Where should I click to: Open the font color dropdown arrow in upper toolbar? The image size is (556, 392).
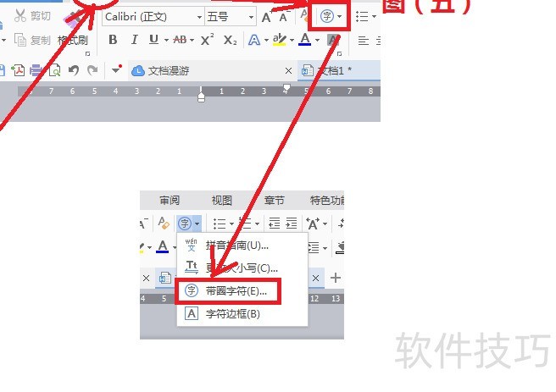(x=317, y=41)
